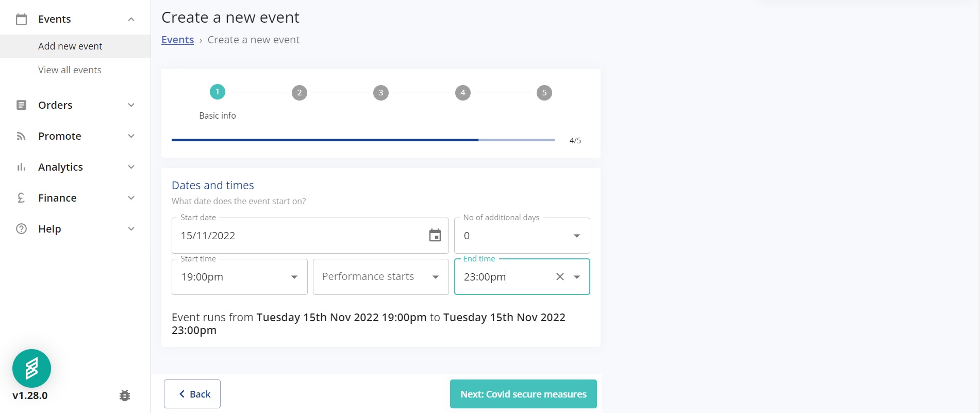Clear the End time value
Screen dimensions: 980x413
tap(560, 277)
